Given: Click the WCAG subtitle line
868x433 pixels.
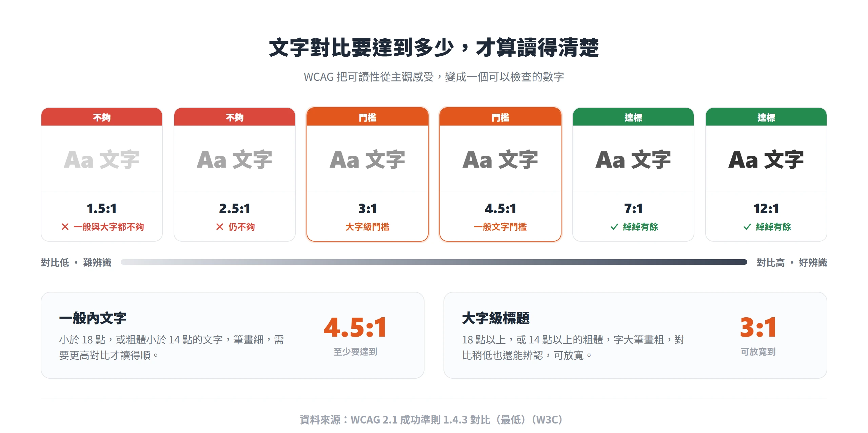Looking at the screenshot, I should pyautogui.click(x=434, y=77).
